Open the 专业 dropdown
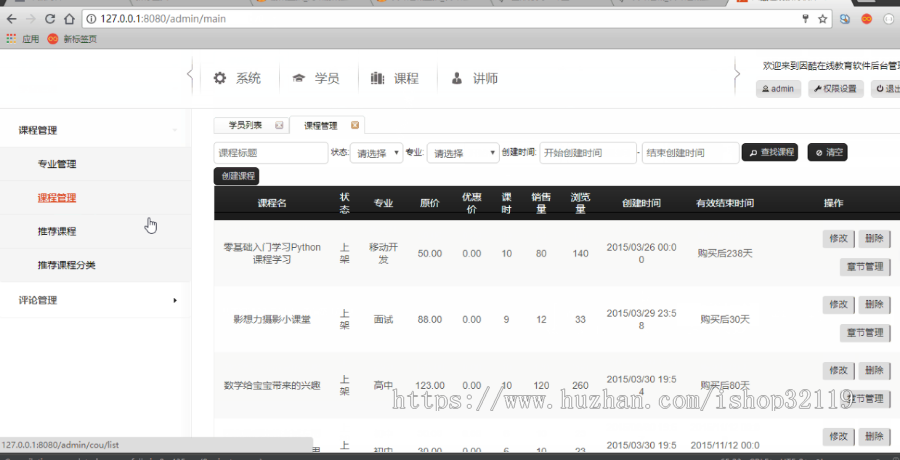 click(463, 153)
